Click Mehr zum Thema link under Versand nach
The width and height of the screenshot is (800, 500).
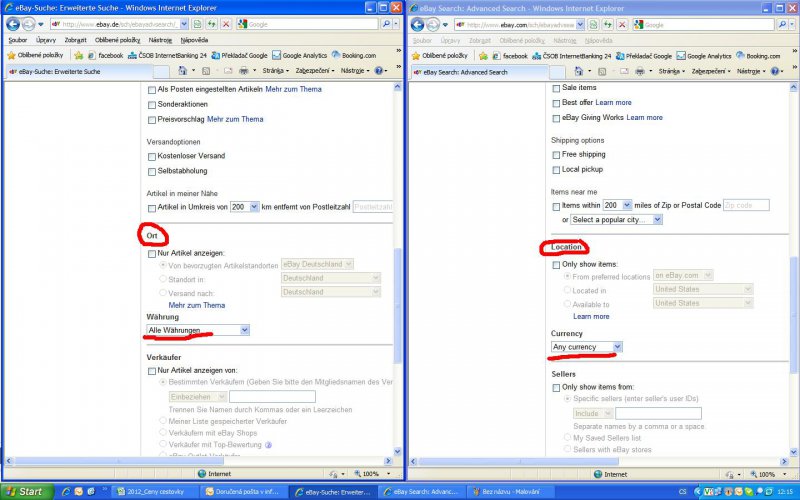coord(196,305)
